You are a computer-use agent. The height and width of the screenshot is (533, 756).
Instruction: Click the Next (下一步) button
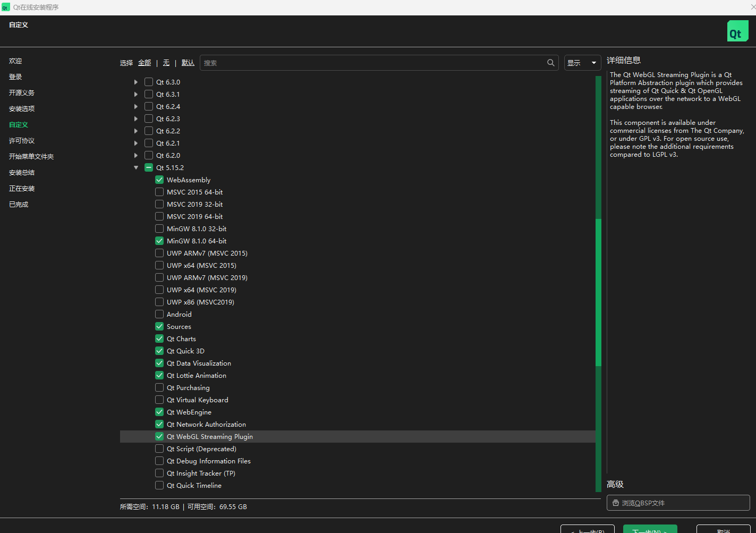(x=650, y=529)
